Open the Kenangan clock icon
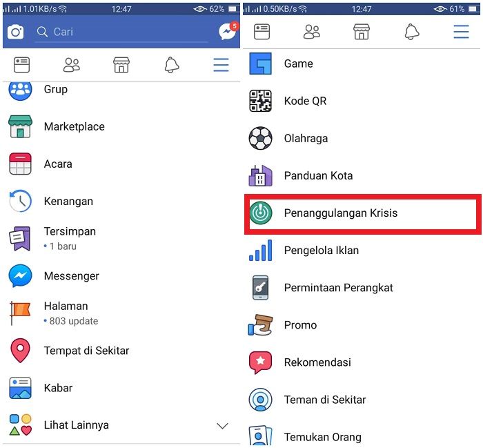483x448 pixels. pyautogui.click(x=20, y=201)
